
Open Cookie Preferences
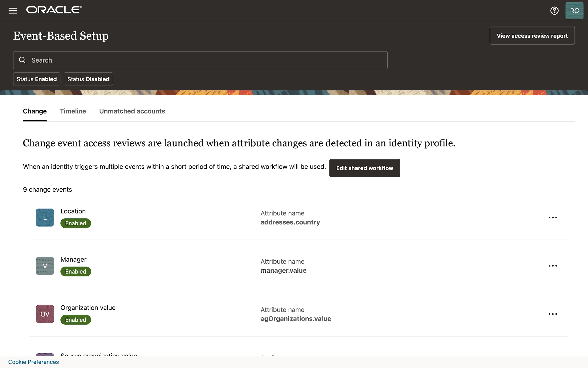(34, 362)
